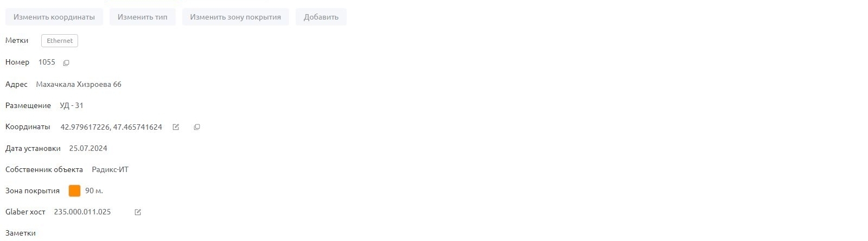
Task: Click the placement value "УД - 31"
Action: coord(72,105)
